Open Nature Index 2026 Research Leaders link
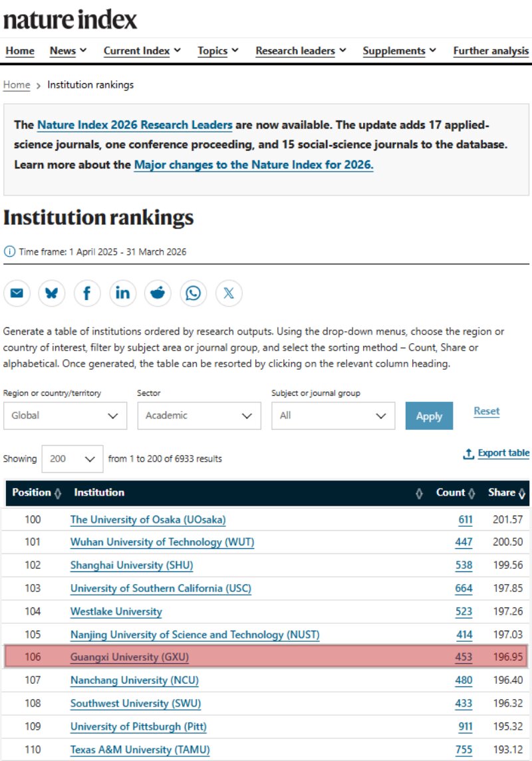The height and width of the screenshot is (761, 532). (x=135, y=125)
